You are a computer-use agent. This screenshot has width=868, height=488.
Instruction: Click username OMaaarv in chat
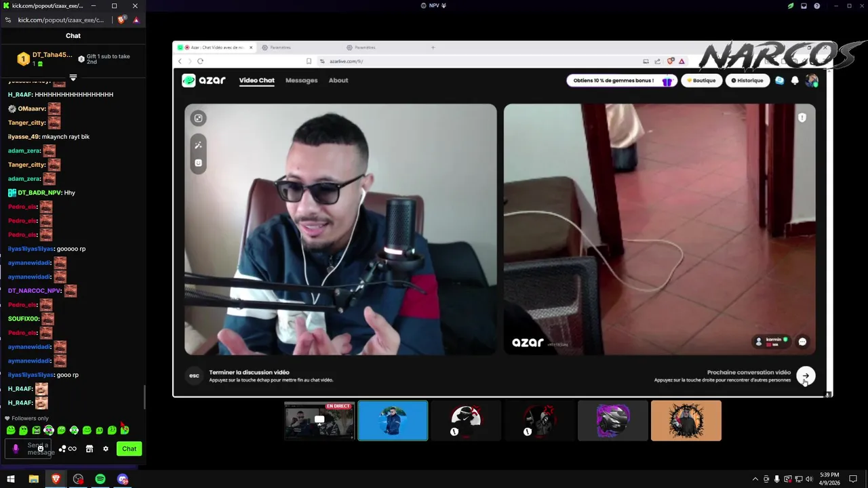click(x=31, y=108)
